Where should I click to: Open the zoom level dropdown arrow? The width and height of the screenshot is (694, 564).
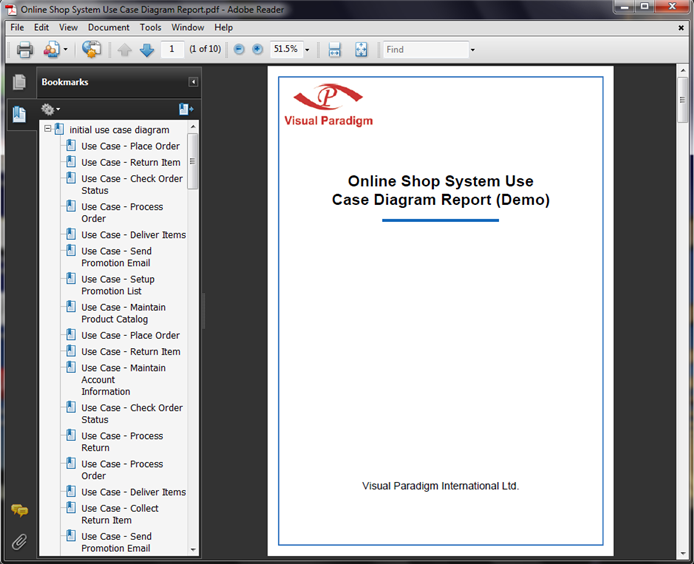coord(307,50)
